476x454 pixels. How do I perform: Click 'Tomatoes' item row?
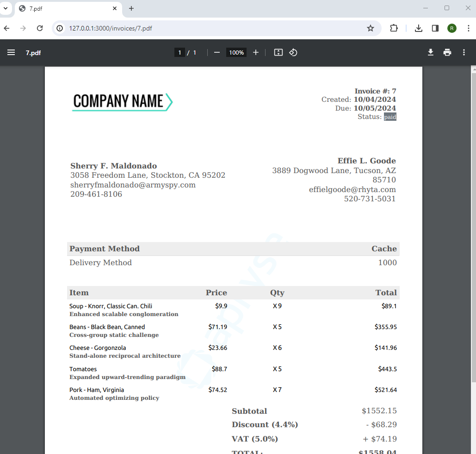83,369
